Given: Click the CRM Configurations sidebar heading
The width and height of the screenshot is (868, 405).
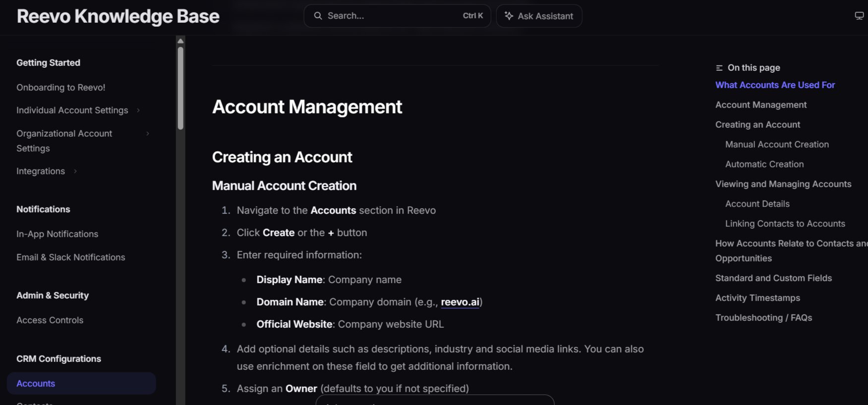Looking at the screenshot, I should coord(59,359).
